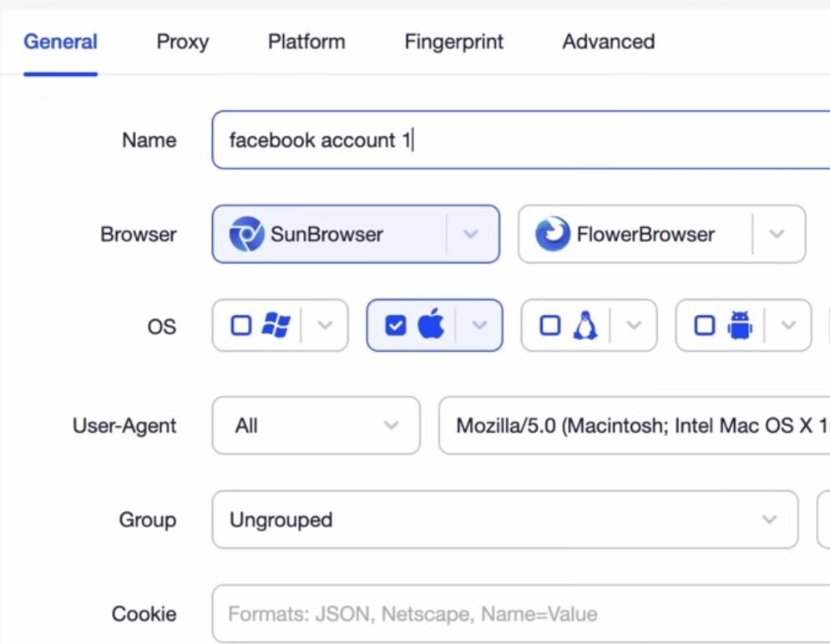Viewport: 830px width, 644px height.
Task: Open the macOS version dropdown chevron
Action: click(x=479, y=325)
